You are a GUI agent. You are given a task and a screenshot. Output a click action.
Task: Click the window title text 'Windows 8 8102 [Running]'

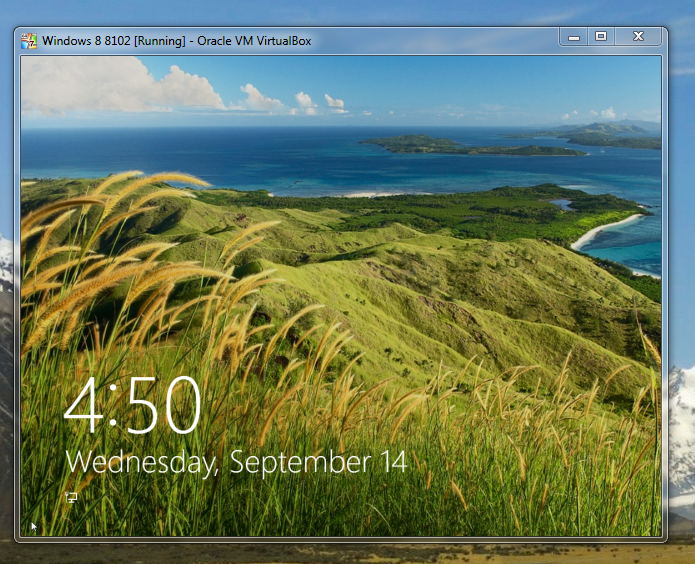pyautogui.click(x=112, y=41)
